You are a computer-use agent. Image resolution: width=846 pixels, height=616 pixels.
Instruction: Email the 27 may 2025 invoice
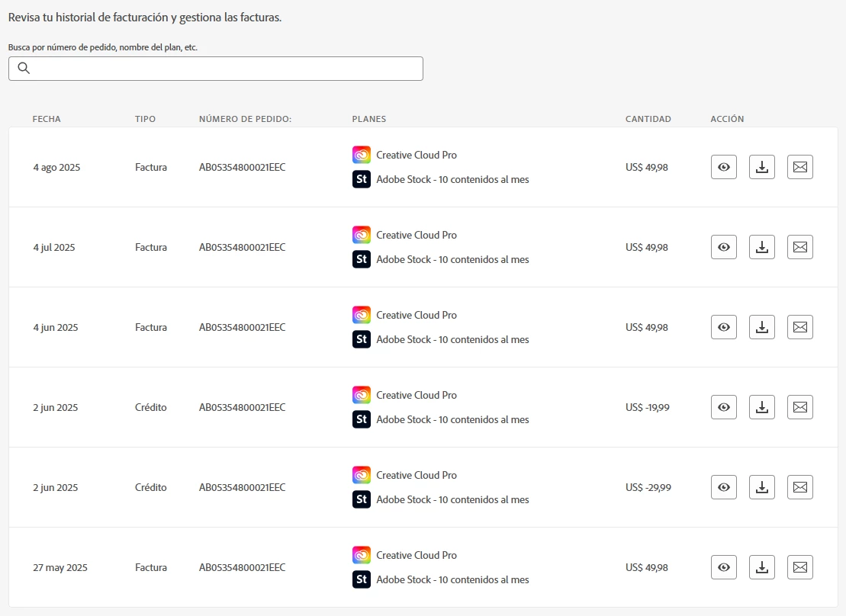coord(800,567)
